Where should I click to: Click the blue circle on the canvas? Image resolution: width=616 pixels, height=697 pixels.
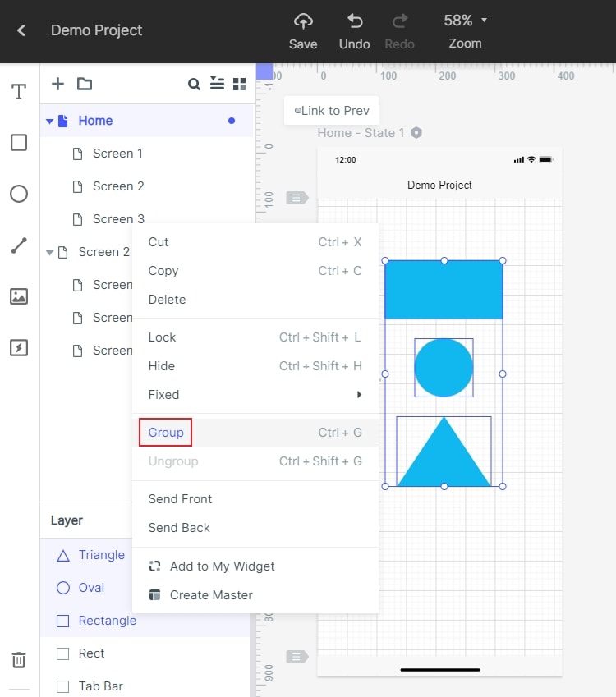(x=444, y=368)
